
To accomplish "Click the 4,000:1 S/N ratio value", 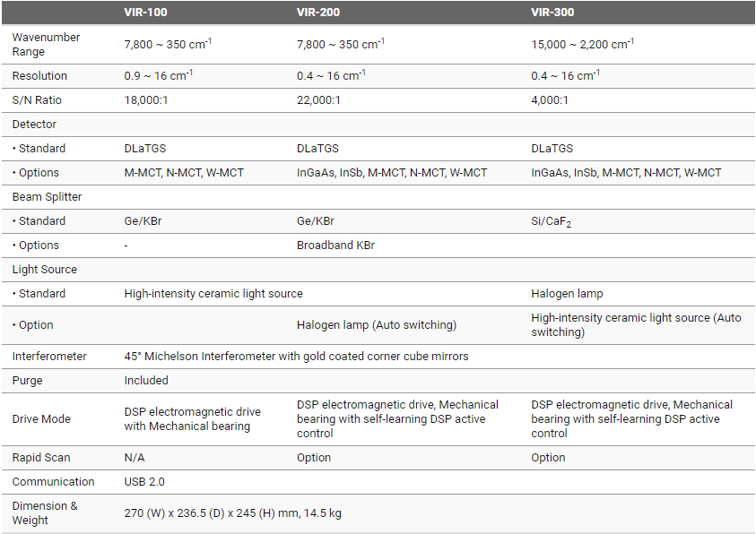I will 550,100.
